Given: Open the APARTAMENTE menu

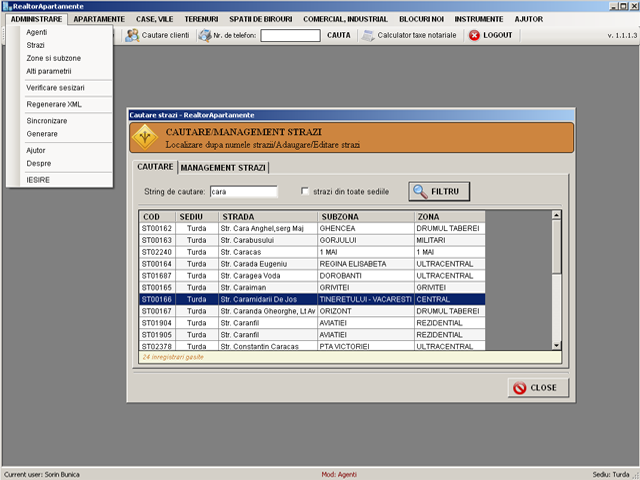Looking at the screenshot, I should pos(99,19).
